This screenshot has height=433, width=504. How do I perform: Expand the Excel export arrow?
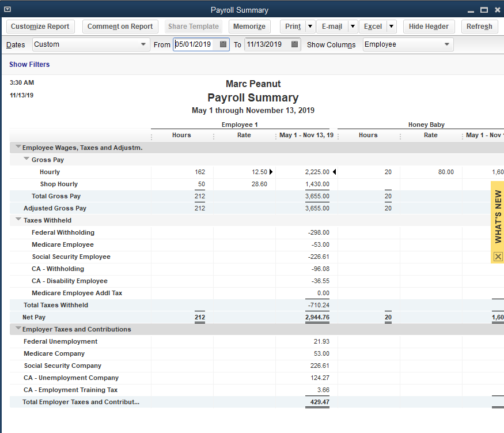pos(391,27)
